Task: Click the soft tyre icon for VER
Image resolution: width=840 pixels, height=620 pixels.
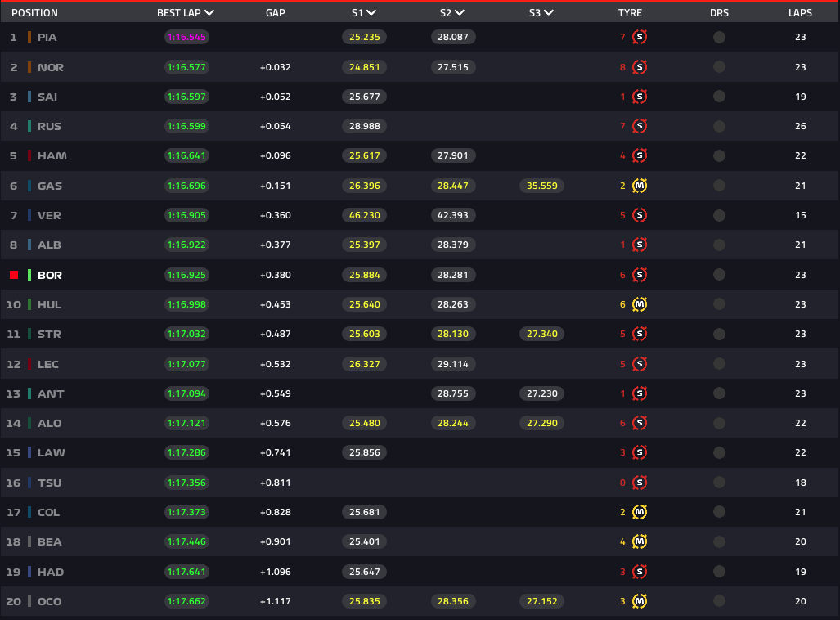Action: pos(639,215)
